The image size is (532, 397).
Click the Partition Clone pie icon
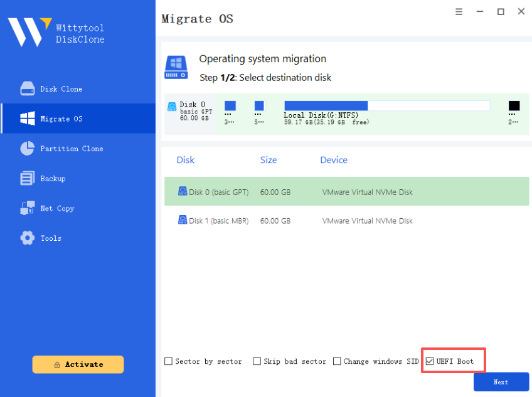(x=27, y=149)
